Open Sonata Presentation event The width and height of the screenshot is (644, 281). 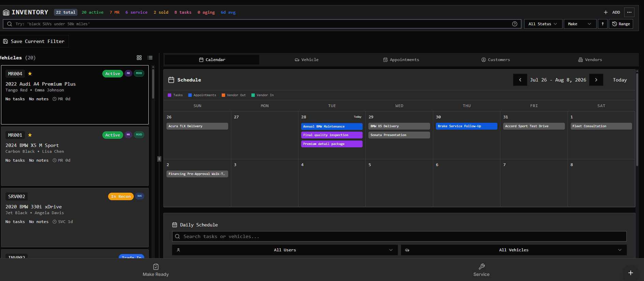pos(399,135)
